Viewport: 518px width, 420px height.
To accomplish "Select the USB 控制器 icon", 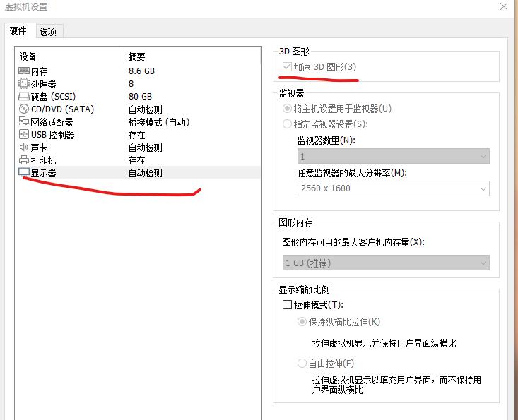I will coord(24,134).
